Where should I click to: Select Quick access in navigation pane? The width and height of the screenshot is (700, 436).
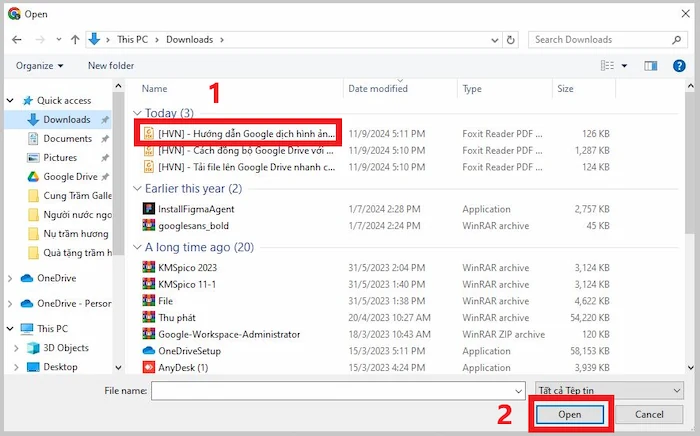point(64,100)
